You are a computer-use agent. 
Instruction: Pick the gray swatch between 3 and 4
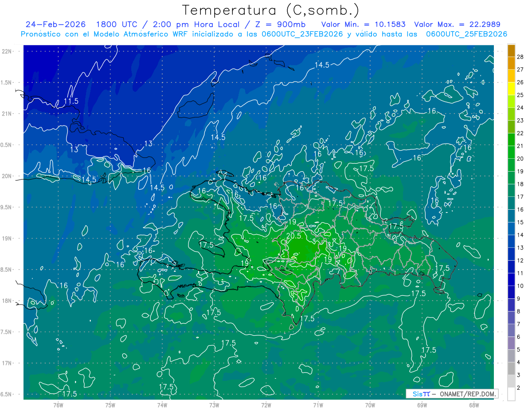[x=511, y=369]
